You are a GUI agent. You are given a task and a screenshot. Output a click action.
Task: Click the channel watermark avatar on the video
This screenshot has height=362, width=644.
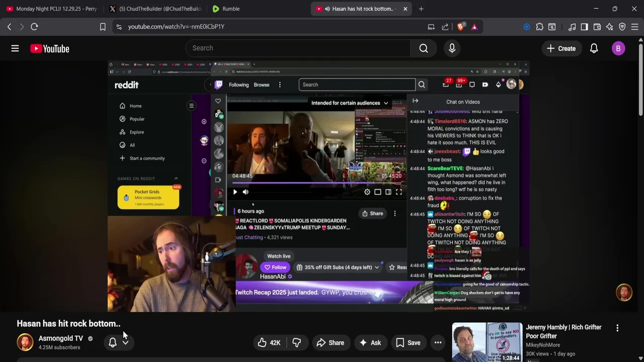pos(624,293)
